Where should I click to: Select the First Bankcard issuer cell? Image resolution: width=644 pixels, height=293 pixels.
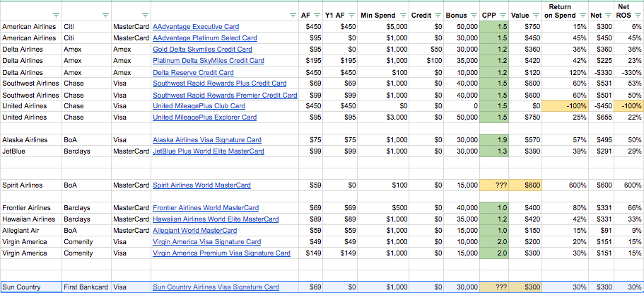click(x=87, y=287)
